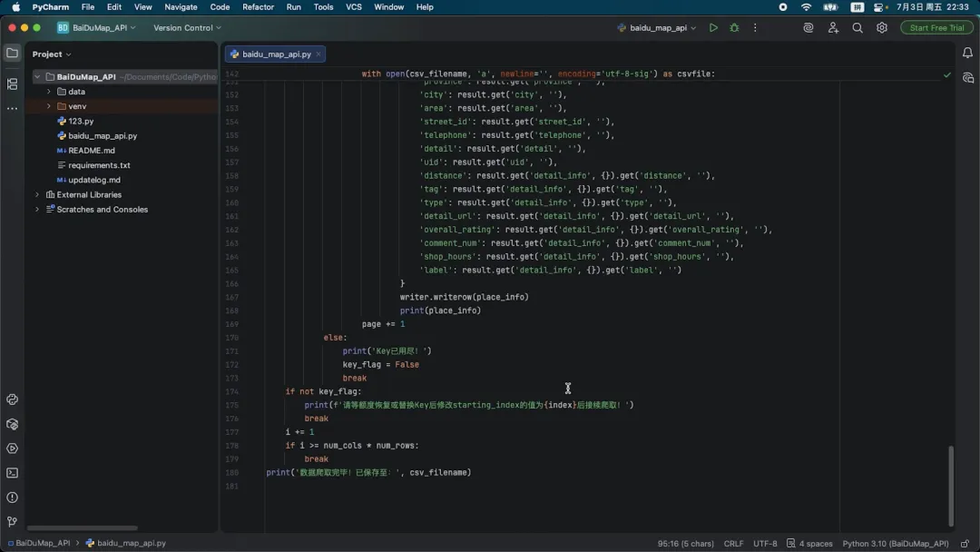Open the CRLF line separator selector

(x=733, y=543)
